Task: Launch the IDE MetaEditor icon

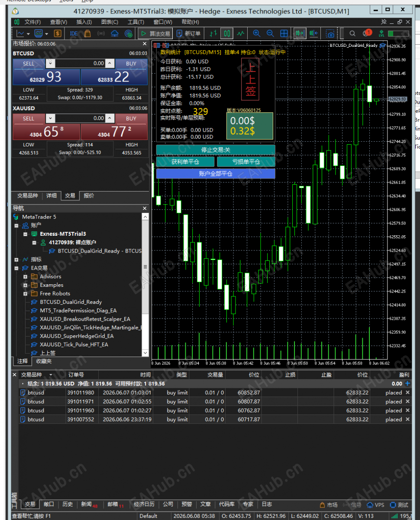Action: coord(74,33)
